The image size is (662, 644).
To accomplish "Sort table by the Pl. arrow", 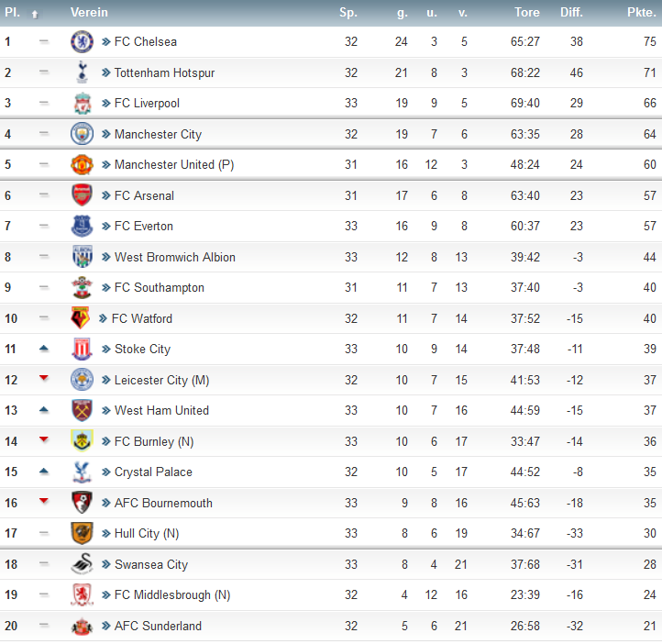I will tap(35, 14).
